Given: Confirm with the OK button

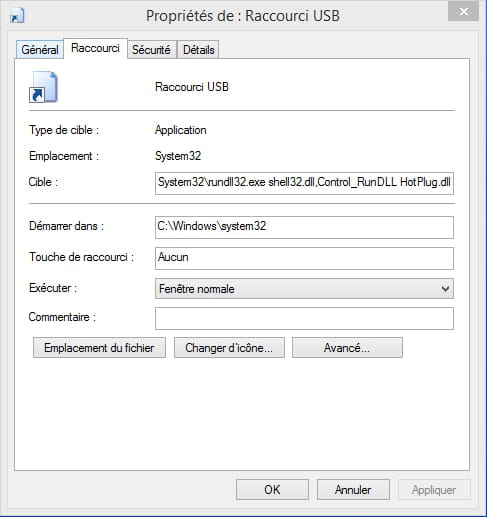Looking at the screenshot, I should (x=272, y=490).
